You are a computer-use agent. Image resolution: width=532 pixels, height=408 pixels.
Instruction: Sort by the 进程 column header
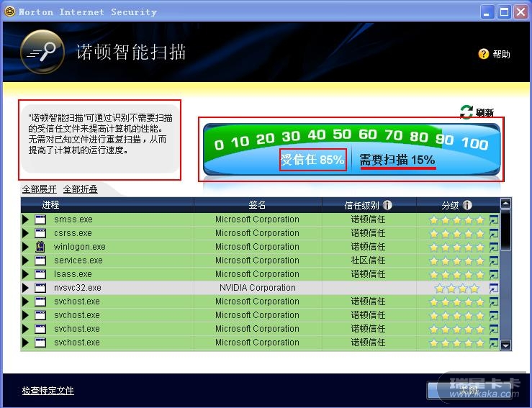107,205
